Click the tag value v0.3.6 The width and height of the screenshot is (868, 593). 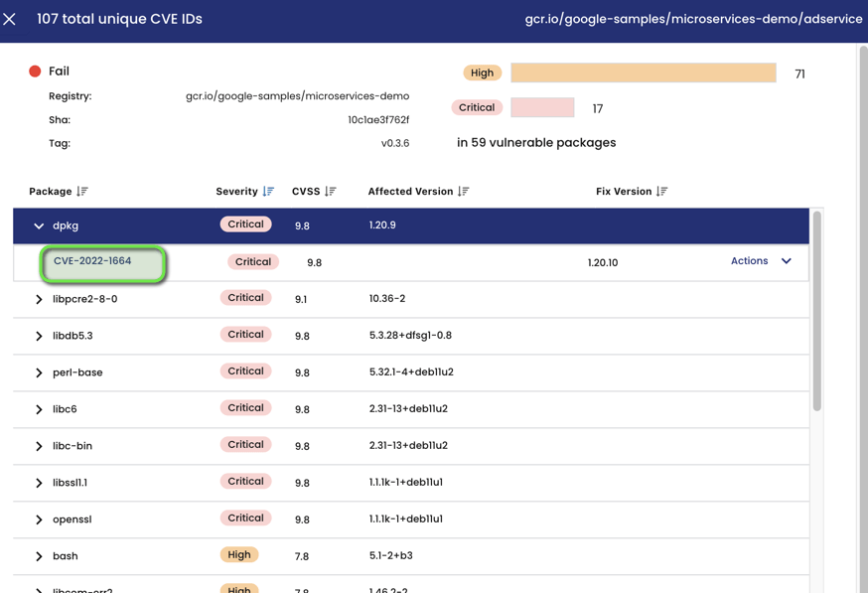[x=395, y=143]
